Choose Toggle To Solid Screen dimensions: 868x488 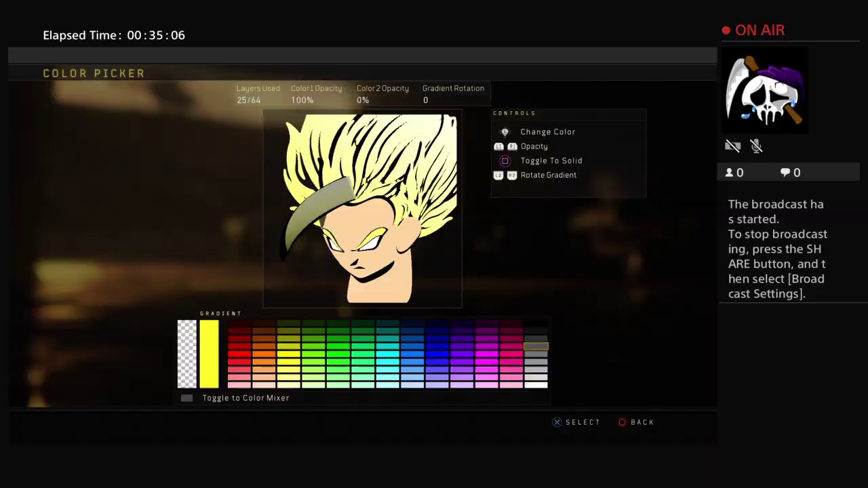pos(551,161)
